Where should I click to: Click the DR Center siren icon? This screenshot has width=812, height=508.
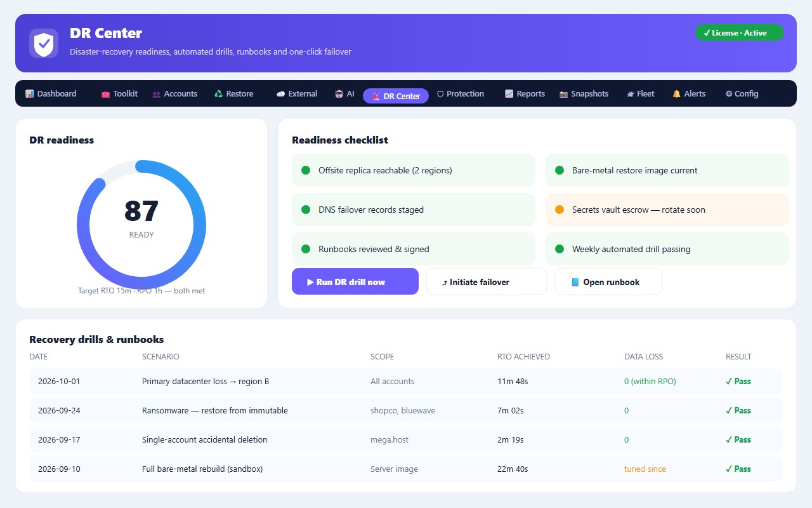tap(376, 97)
